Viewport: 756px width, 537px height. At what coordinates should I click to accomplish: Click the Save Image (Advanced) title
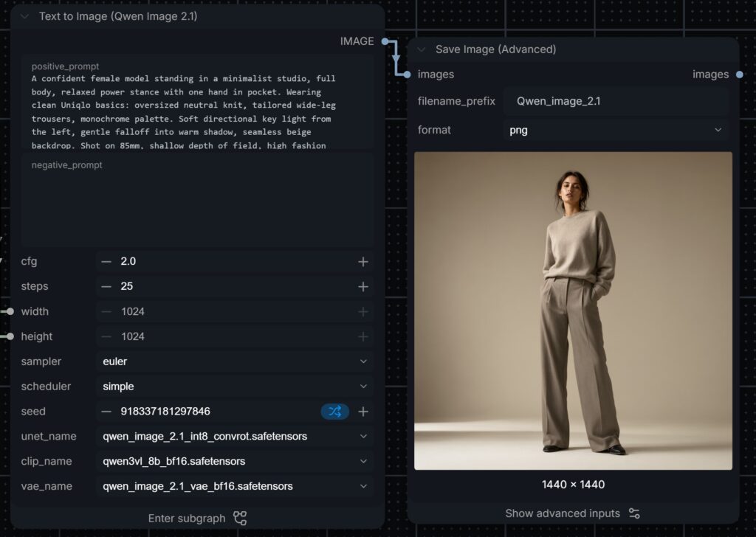coord(495,49)
